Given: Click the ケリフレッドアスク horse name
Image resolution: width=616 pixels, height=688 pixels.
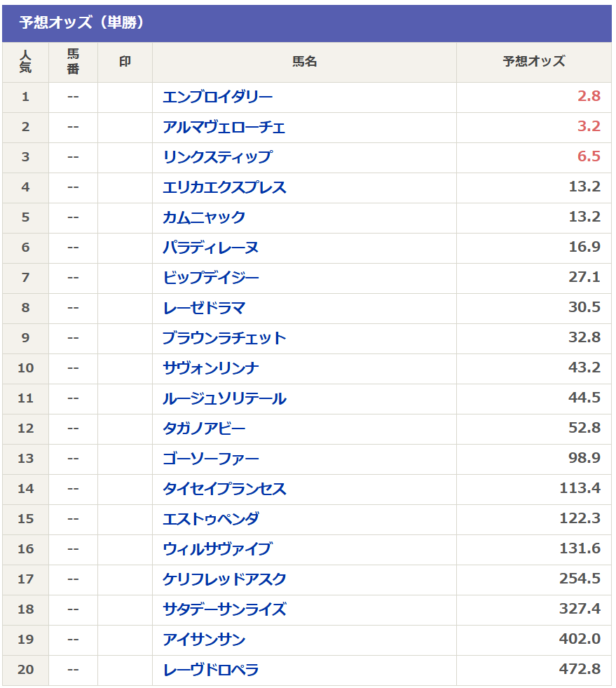Looking at the screenshot, I should click(x=224, y=579).
